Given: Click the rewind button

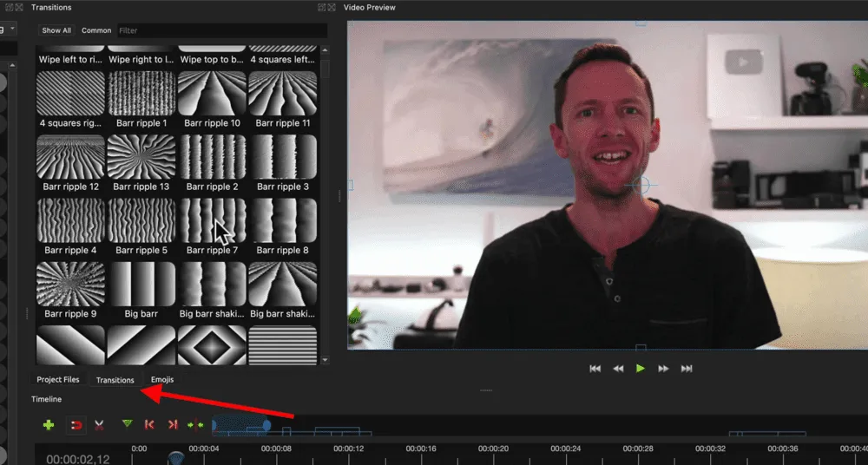Looking at the screenshot, I should [x=618, y=369].
